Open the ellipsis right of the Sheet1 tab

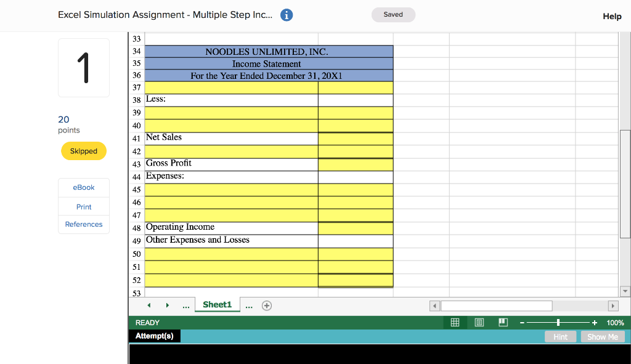[x=249, y=305]
